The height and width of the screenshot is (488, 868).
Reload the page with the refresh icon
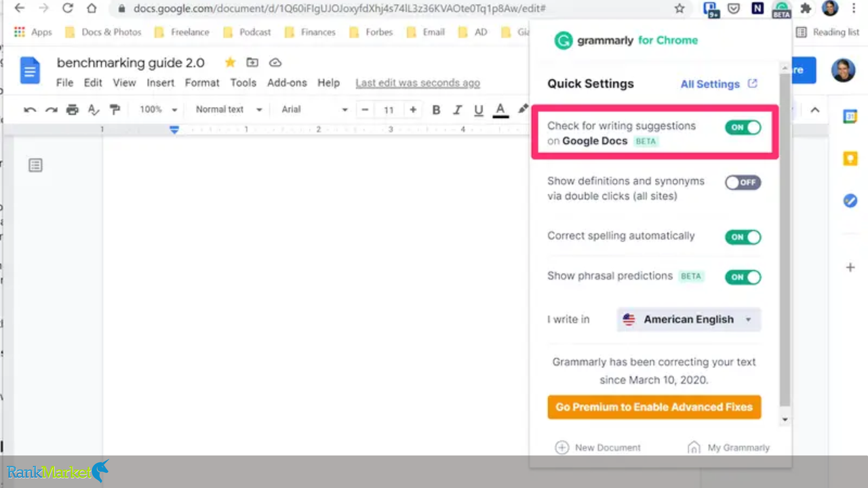tap(67, 8)
